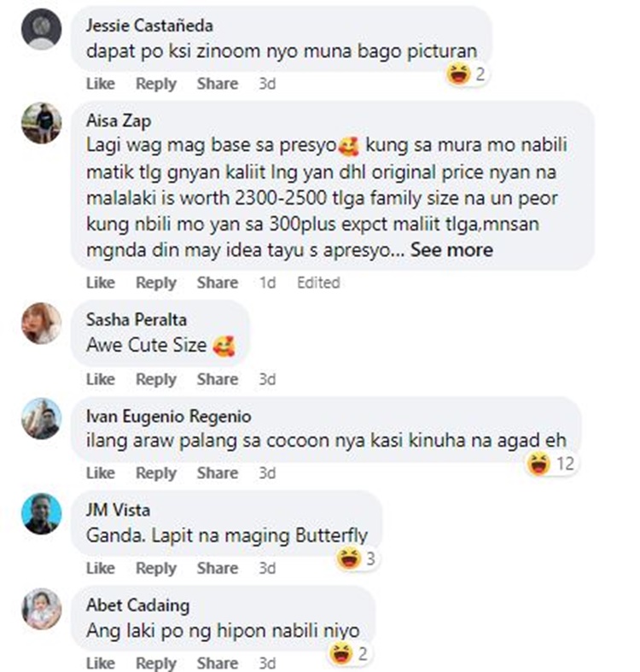Share Sasha Peralta's comment
The image size is (640, 672).
(218, 379)
